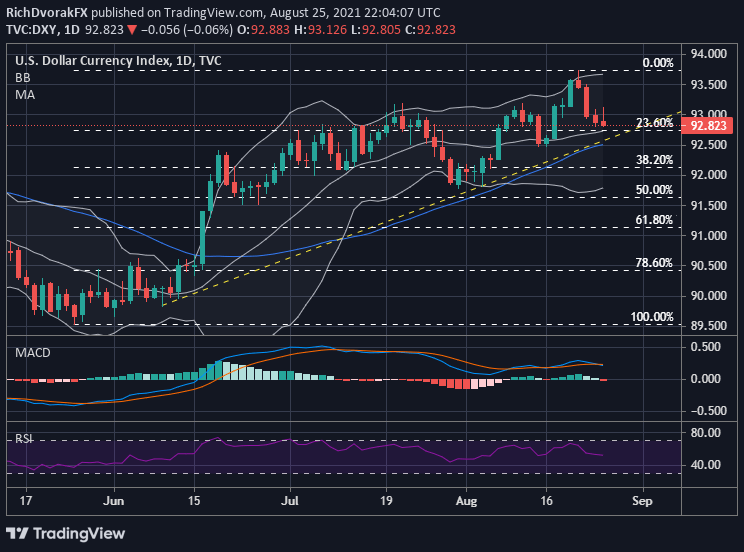Click the TradingView brand text
The width and height of the screenshot is (744, 552).
(x=79, y=533)
